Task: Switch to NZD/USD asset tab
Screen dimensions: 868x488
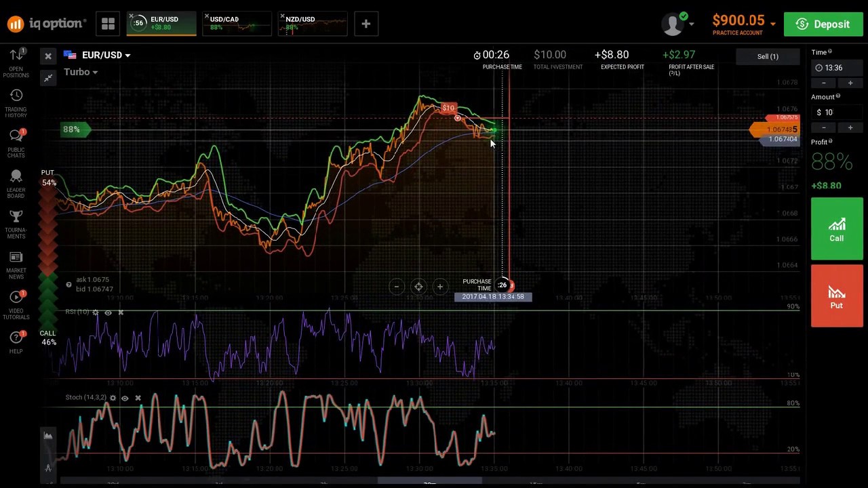Action: (313, 24)
